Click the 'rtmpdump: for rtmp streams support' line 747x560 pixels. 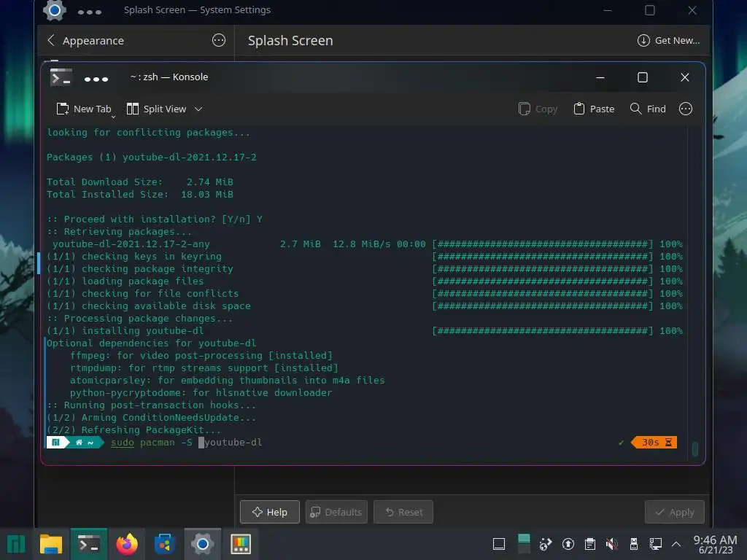tap(204, 367)
